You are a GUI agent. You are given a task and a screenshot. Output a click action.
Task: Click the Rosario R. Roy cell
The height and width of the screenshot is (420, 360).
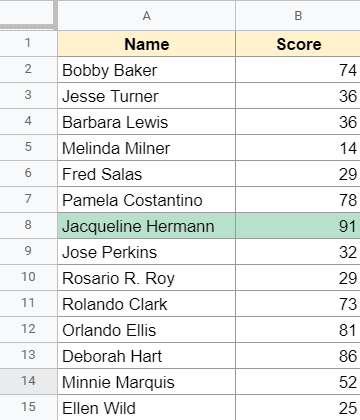point(146,278)
